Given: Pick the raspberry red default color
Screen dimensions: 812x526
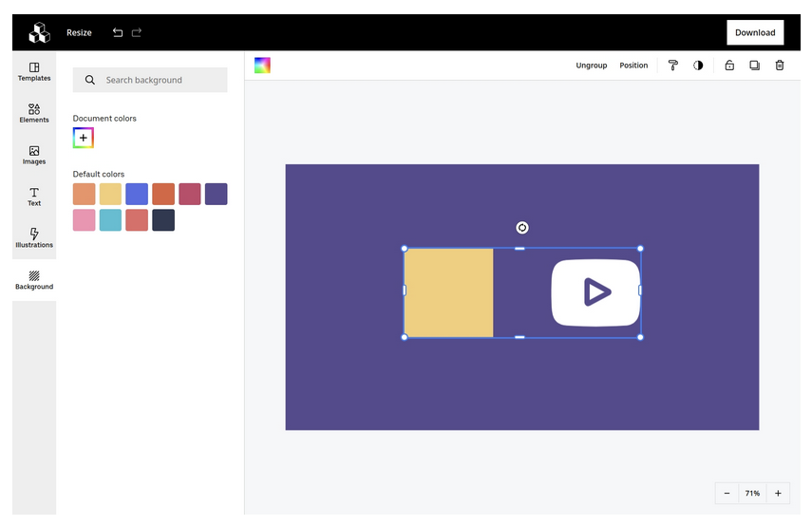Looking at the screenshot, I should click(190, 194).
